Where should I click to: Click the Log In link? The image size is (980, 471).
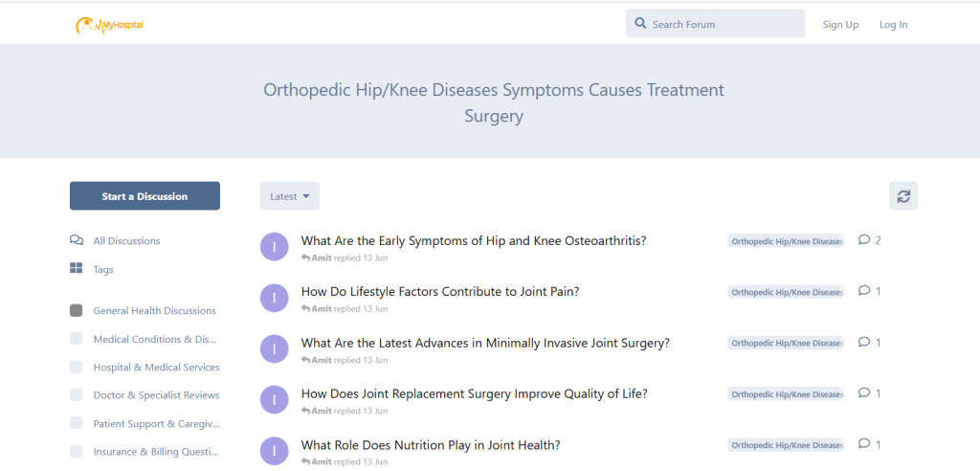pos(893,25)
